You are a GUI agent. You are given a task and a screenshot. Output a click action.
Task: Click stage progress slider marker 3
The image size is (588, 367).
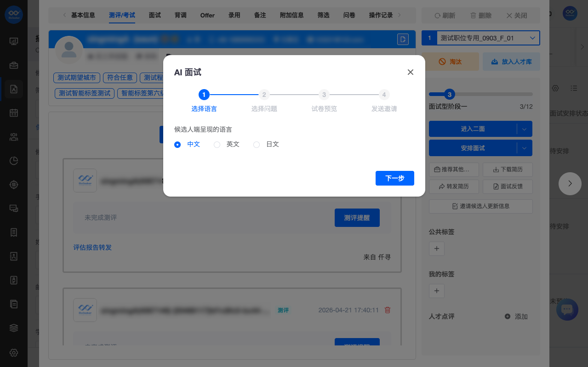point(450,95)
